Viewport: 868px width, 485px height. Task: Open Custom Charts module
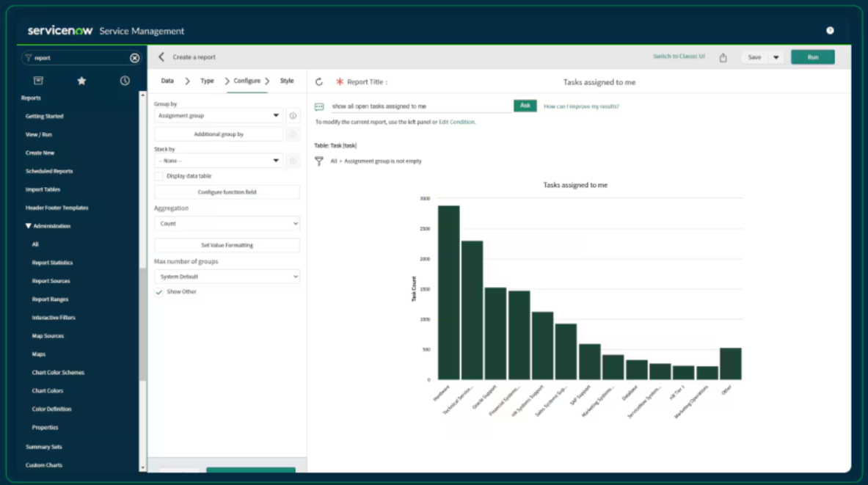pos(44,464)
